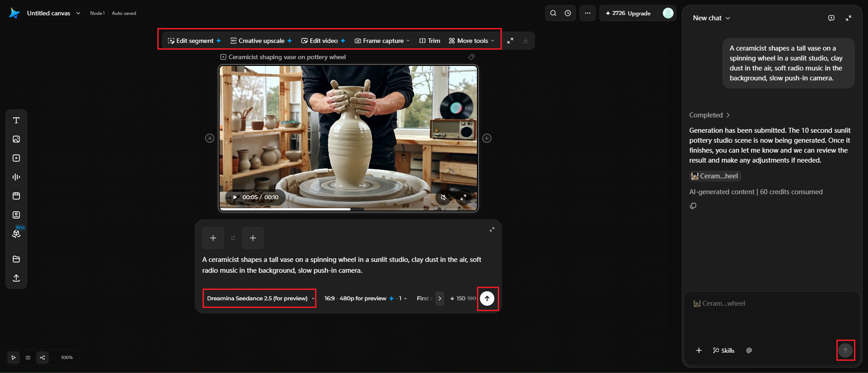868x373 pixels.
Task: Unmute the video preview
Action: 443,197
